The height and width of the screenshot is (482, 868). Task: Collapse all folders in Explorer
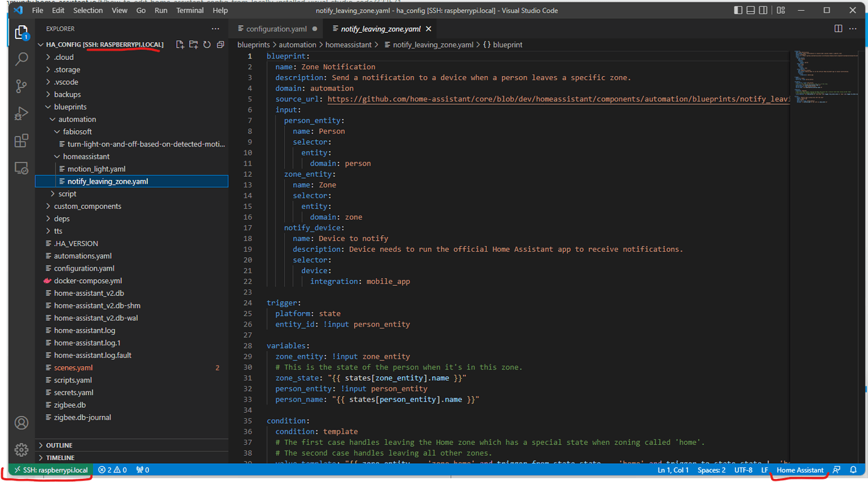point(220,44)
